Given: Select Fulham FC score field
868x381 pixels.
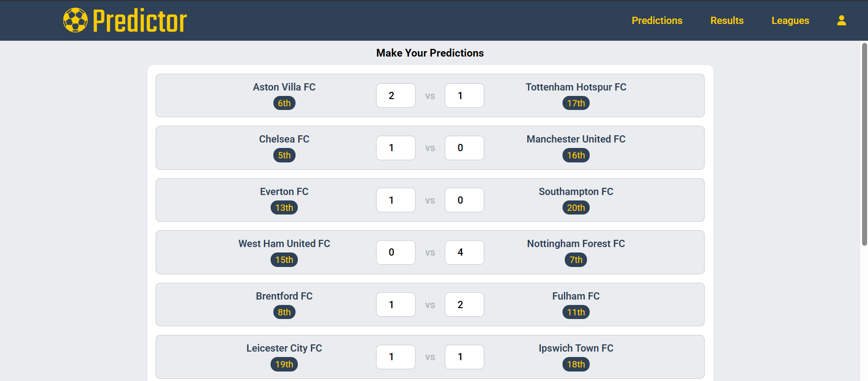Looking at the screenshot, I should [464, 305].
